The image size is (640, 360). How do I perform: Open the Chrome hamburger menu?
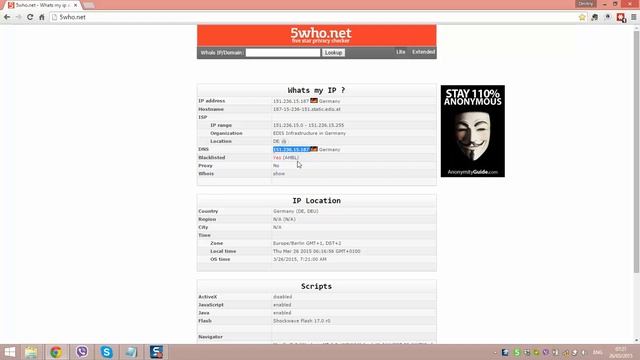633,17
